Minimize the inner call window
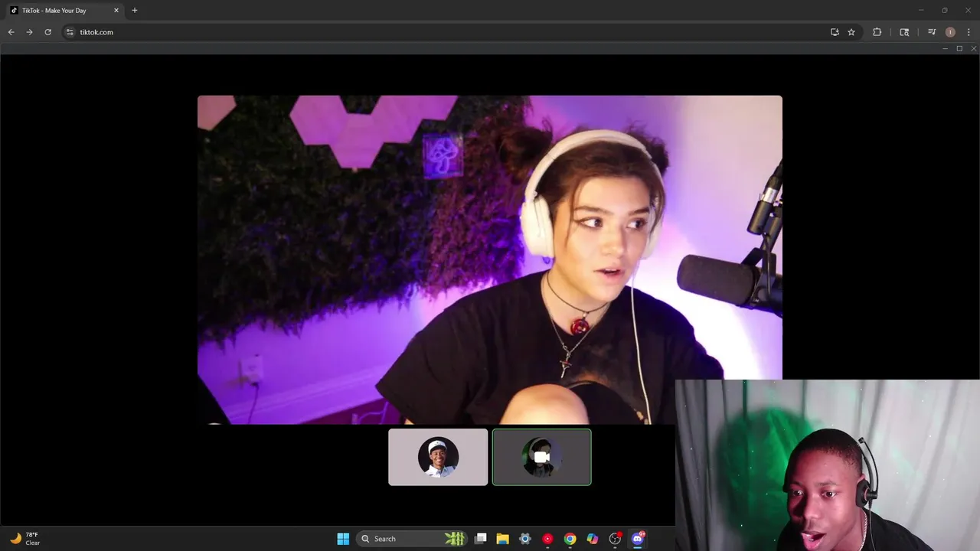Image resolution: width=980 pixels, height=551 pixels. [x=945, y=48]
